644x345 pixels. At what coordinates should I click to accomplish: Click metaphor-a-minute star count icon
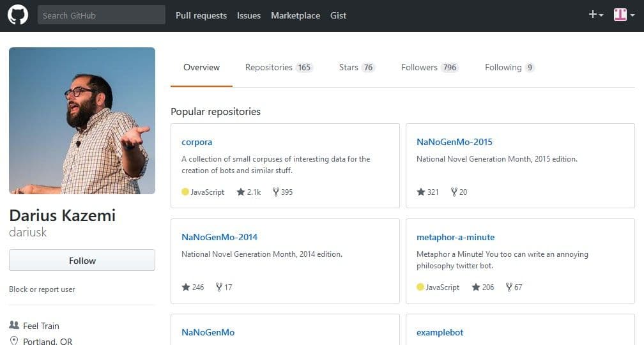point(476,287)
